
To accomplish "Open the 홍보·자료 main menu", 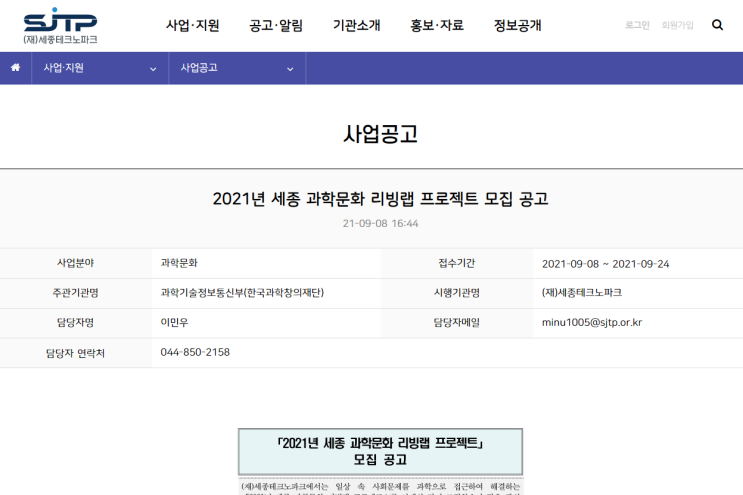I will point(437,25).
